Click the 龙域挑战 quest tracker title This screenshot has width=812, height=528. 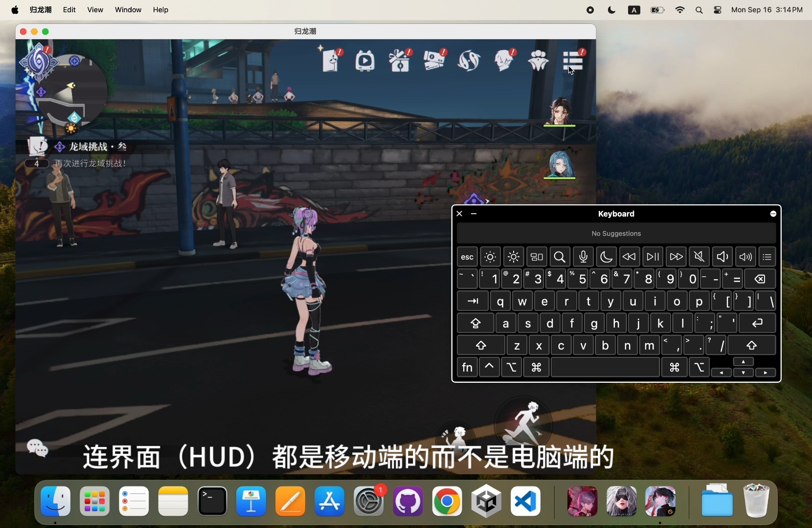[98, 147]
